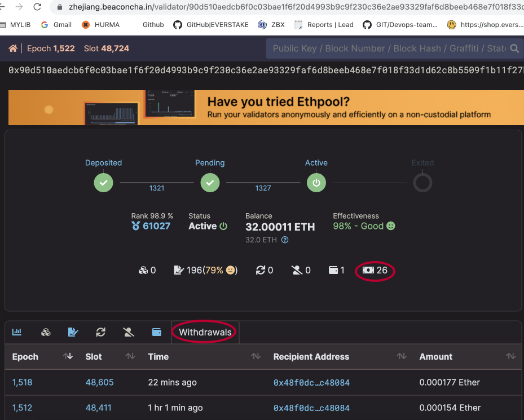524x420 pixels.
Task: Click the browser reload button
Action: click(x=37, y=7)
